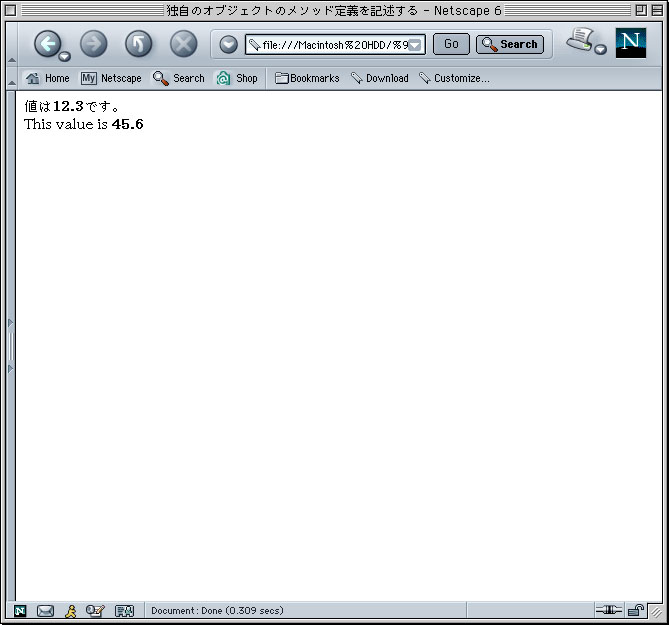Click Search link in personal toolbar

tap(179, 78)
